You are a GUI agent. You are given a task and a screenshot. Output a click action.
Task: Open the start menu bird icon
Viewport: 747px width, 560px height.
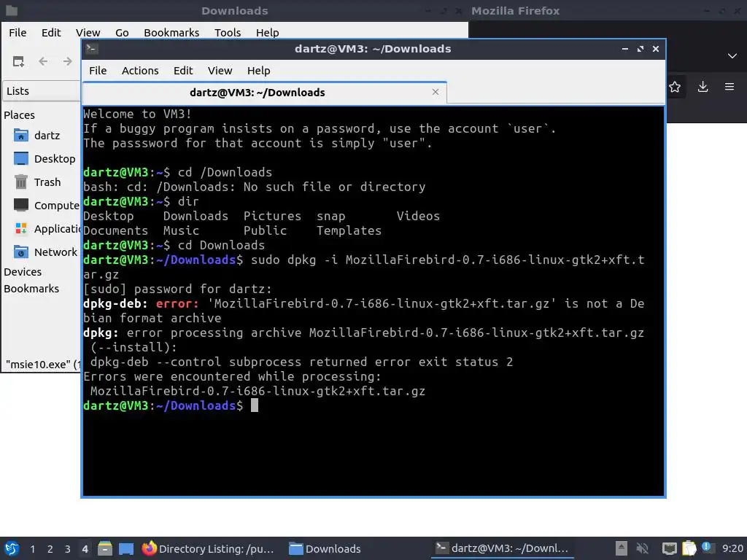click(x=12, y=548)
